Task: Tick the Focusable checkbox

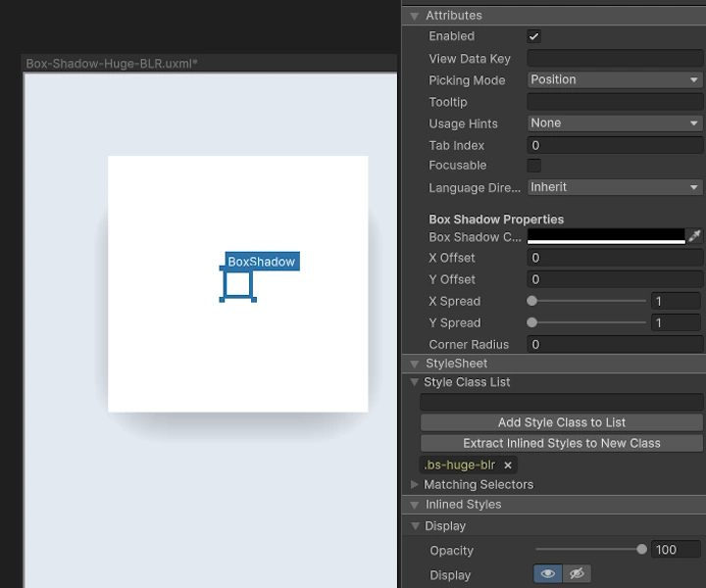Action: [534, 166]
